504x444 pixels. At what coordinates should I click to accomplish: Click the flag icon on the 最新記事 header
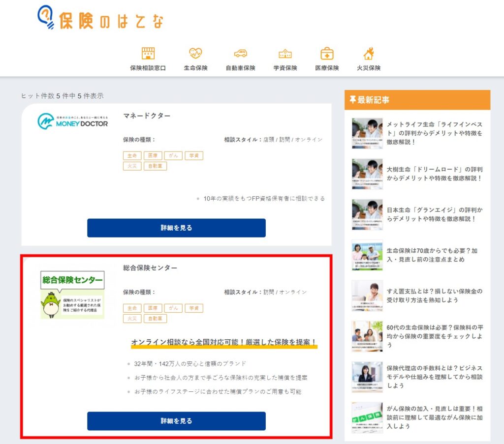[x=353, y=99]
